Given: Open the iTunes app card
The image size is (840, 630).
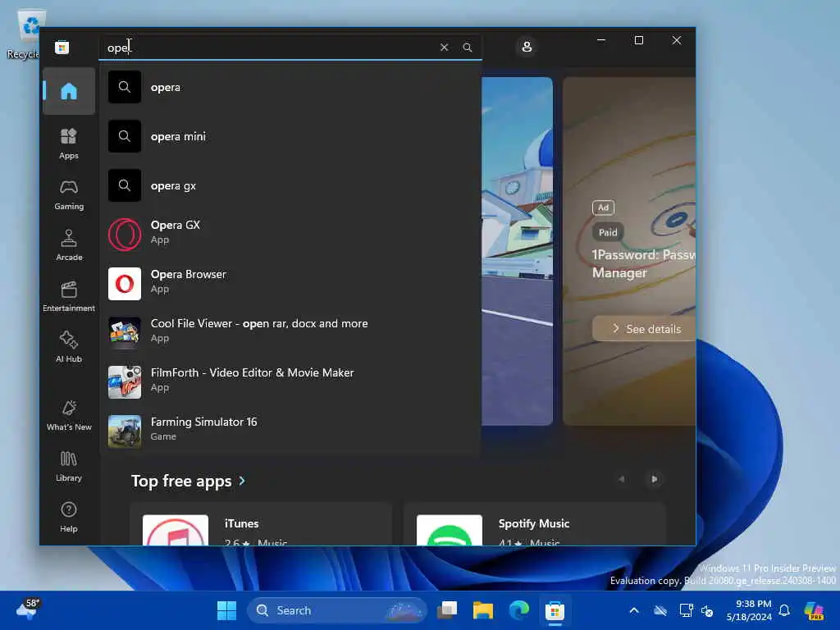Looking at the screenshot, I should pos(261,524).
